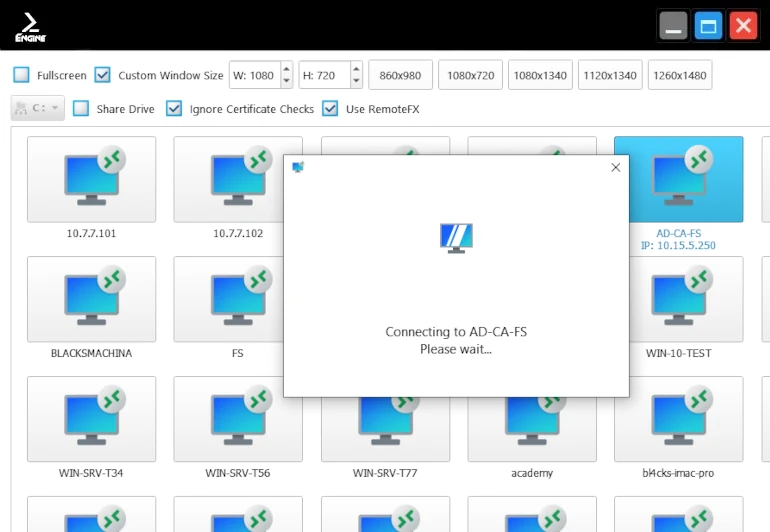Click the WIN-10-TEST label
This screenshot has width=770, height=532.
coord(679,353)
